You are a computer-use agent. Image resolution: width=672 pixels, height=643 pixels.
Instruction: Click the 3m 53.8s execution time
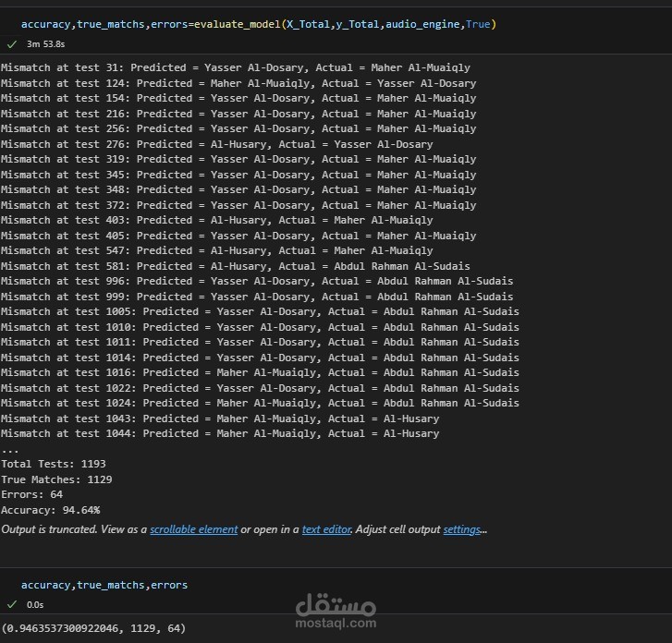(x=46, y=44)
